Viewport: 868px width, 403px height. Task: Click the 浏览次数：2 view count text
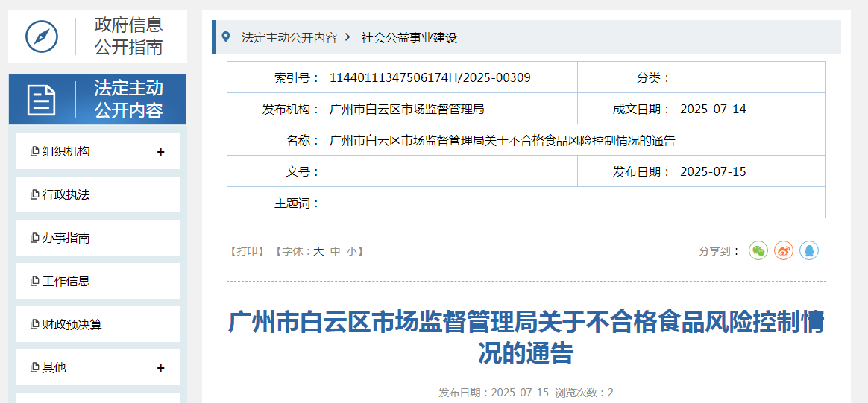(584, 393)
